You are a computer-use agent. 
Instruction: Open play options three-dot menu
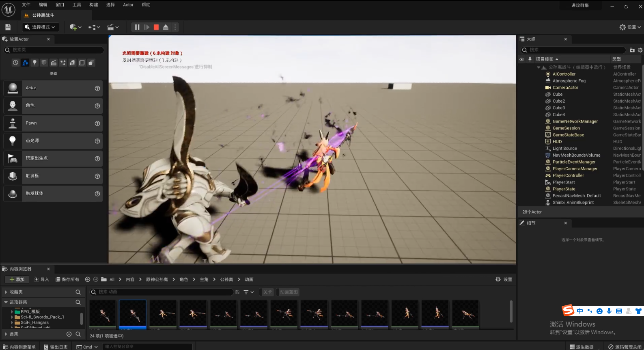[175, 27]
